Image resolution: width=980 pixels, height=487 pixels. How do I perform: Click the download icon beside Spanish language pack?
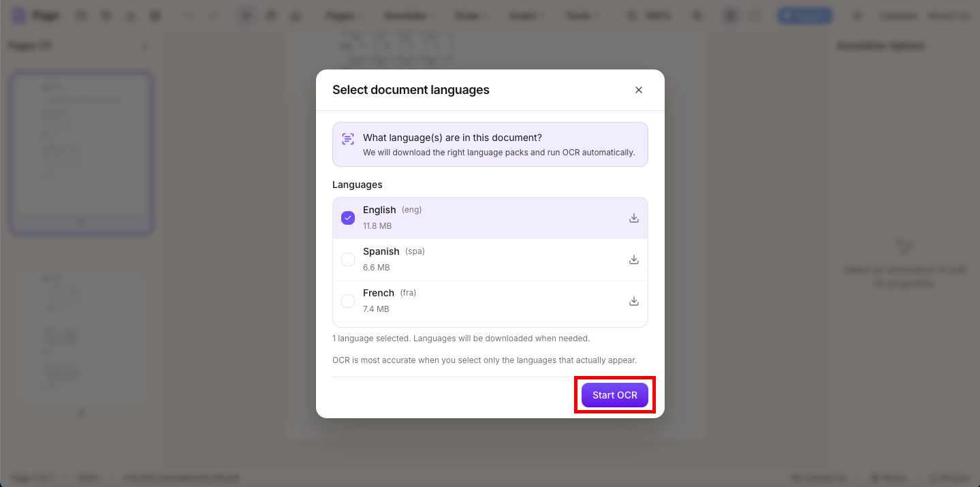click(x=633, y=259)
